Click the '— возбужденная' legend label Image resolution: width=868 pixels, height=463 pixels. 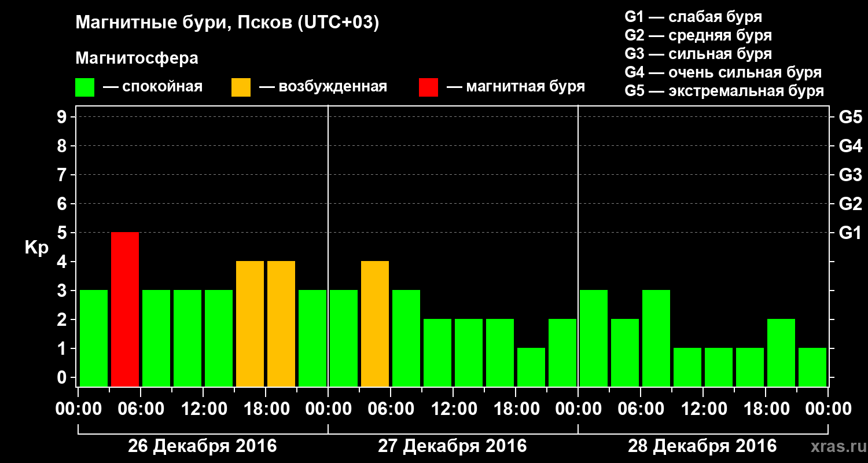click(x=323, y=87)
